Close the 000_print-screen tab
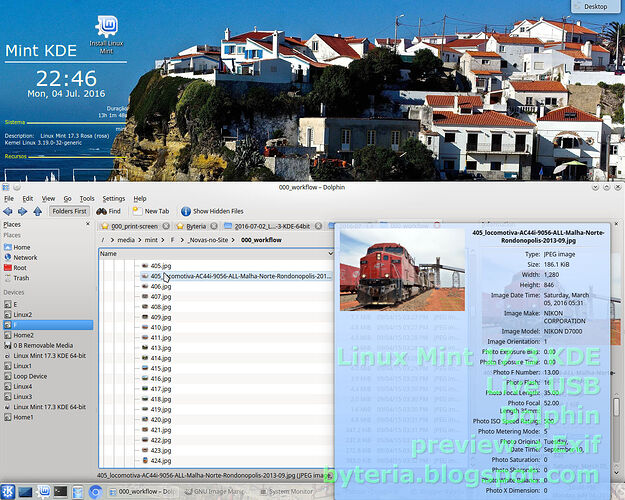Viewport: 625px width, 500px height. click(166, 226)
